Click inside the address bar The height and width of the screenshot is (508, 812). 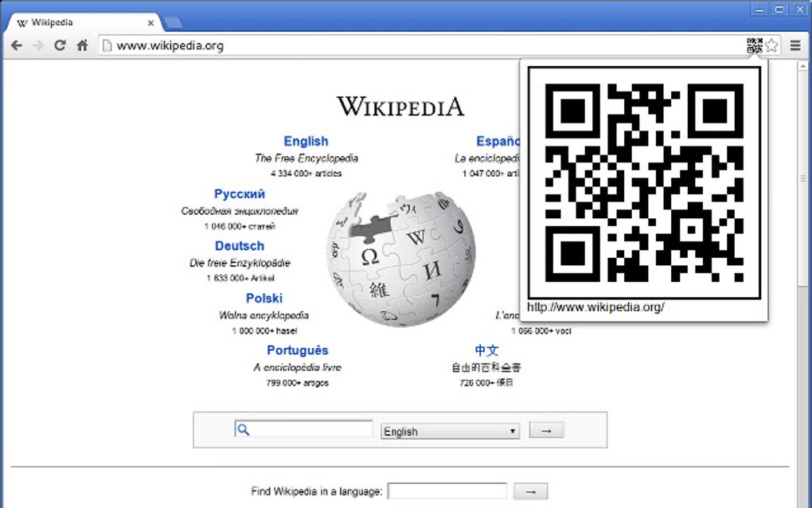(239, 45)
